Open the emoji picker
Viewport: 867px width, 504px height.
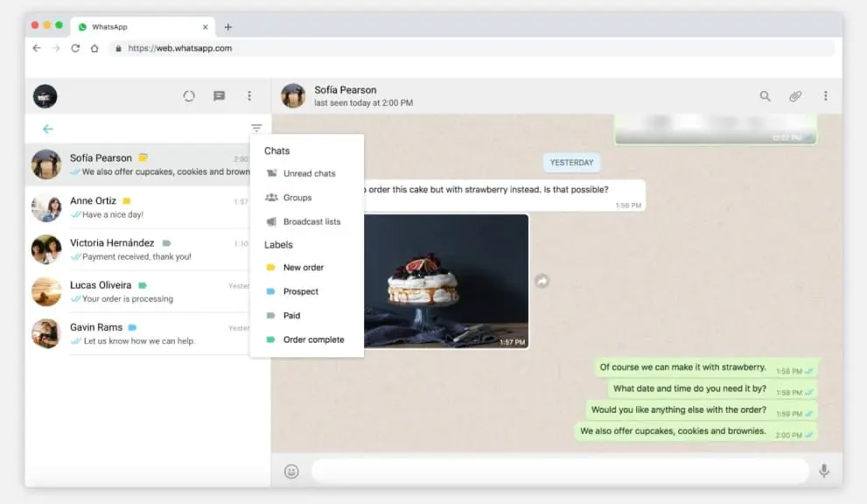pos(291,472)
